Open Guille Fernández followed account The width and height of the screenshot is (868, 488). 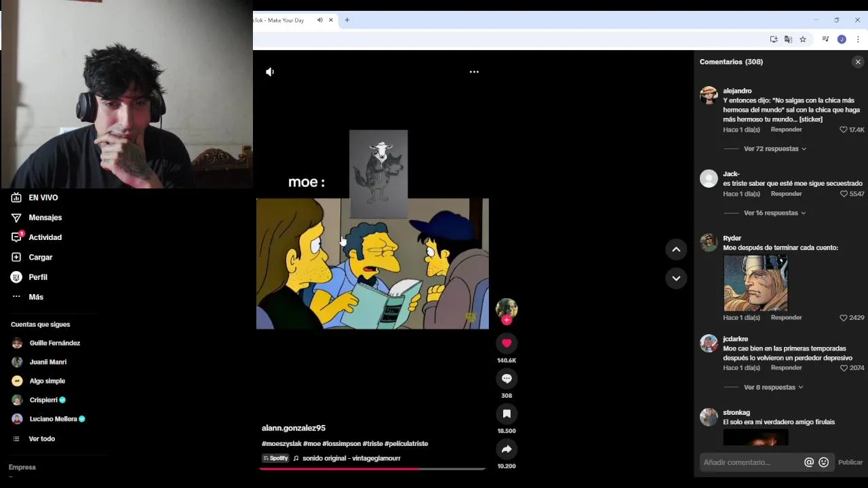(46, 343)
